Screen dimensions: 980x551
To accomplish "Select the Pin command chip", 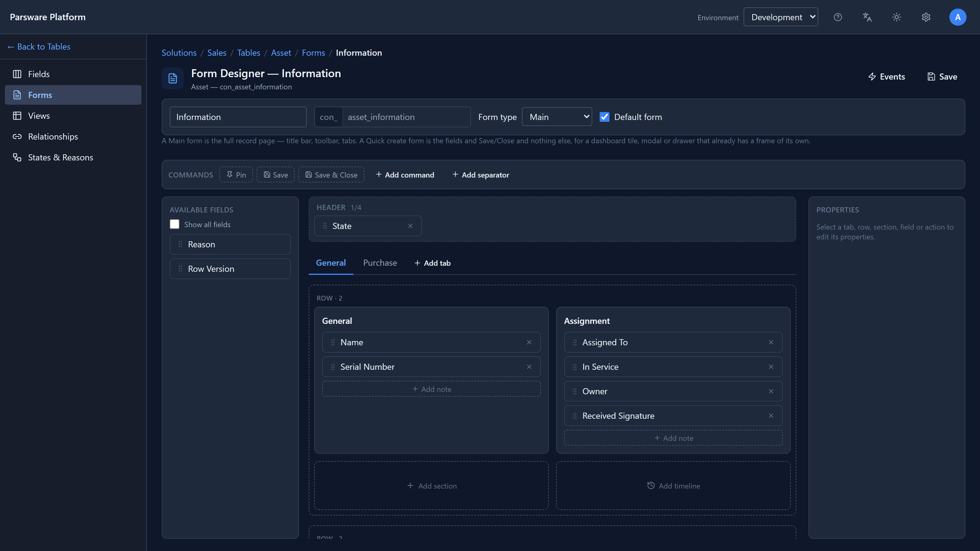I will click(x=236, y=174).
